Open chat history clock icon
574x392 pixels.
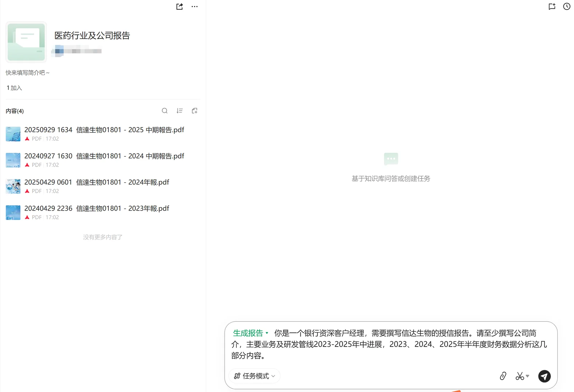567,7
